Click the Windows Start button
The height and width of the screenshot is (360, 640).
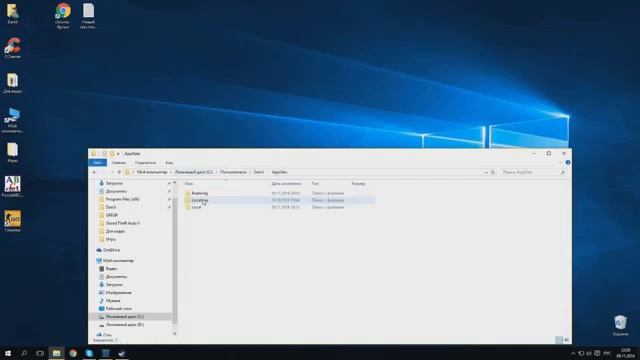(8, 353)
